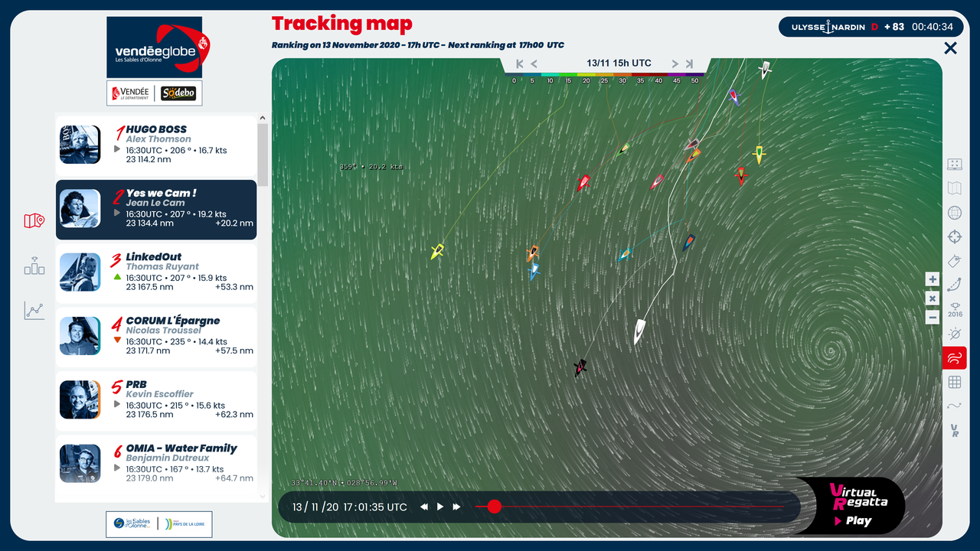Click the red down arrow on CORUM L'Épargne
The image size is (980, 551).
pyautogui.click(x=117, y=340)
